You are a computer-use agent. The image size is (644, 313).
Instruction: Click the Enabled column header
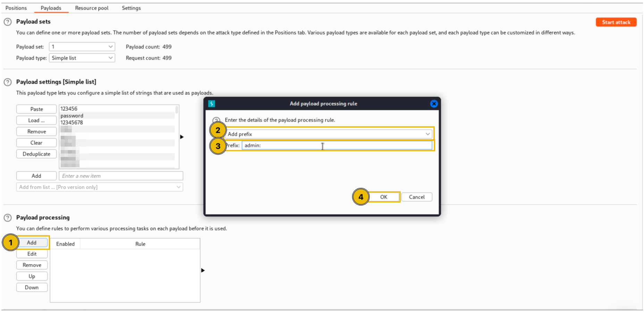pos(65,244)
